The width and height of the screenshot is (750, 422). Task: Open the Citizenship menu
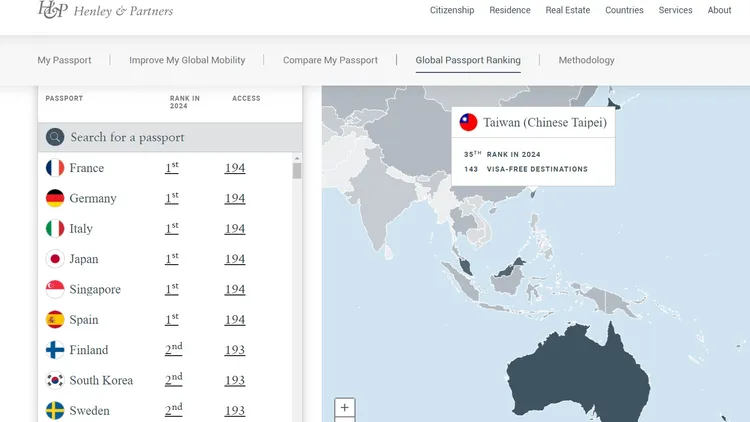click(452, 10)
